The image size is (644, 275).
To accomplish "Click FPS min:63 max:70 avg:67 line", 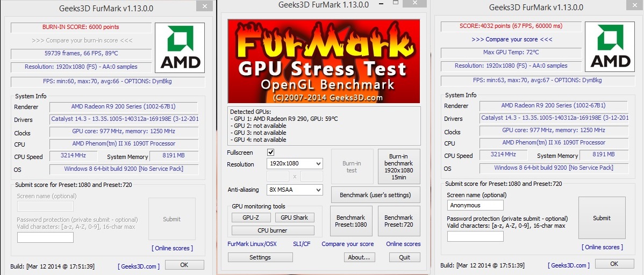I will pos(538,80).
